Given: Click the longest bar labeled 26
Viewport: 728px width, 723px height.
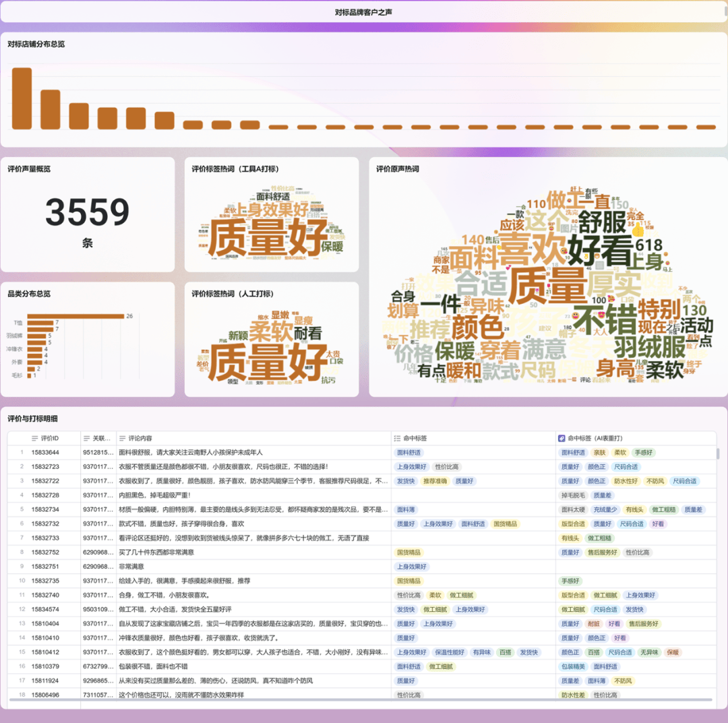Looking at the screenshot, I should [x=75, y=316].
